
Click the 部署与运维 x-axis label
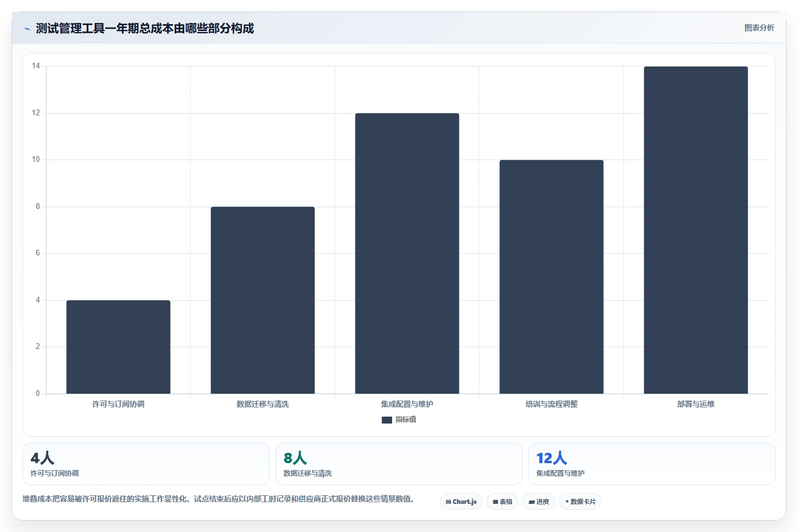(x=696, y=405)
